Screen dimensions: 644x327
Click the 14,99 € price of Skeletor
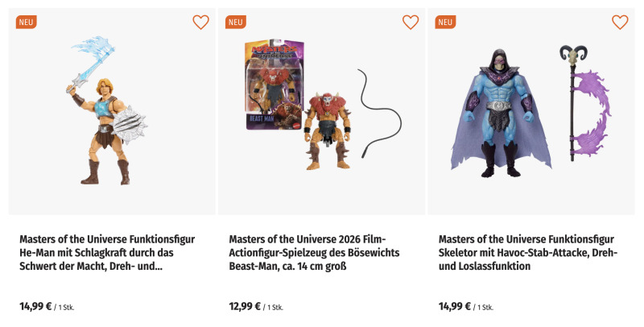[455, 306]
